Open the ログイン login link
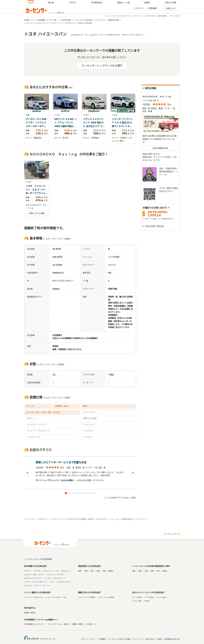The image size is (204, 644). 139,8
